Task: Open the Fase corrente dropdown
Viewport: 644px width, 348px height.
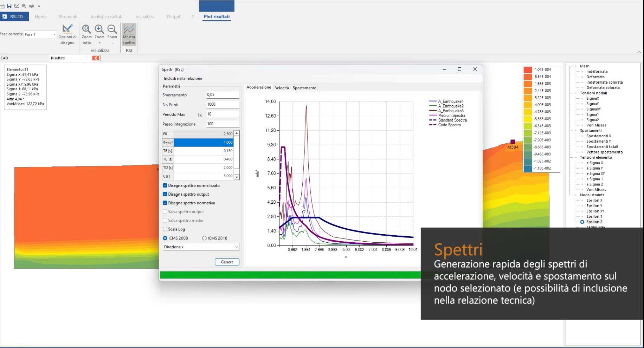Action: pos(54,34)
